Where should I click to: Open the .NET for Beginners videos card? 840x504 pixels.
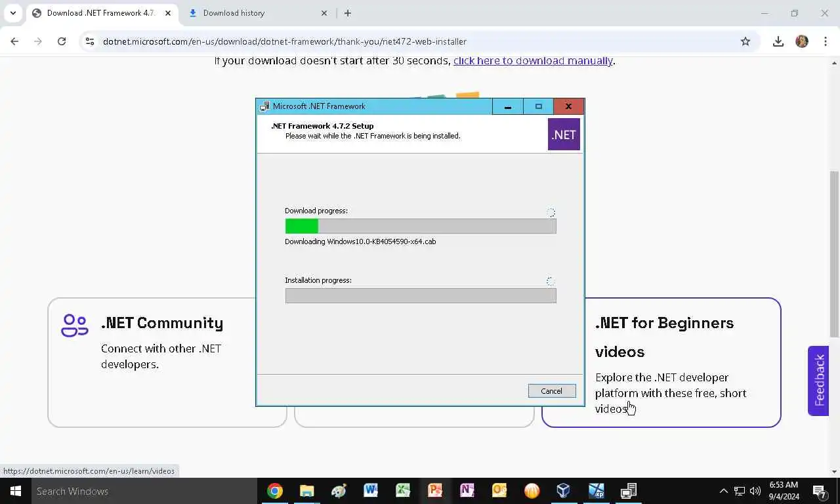(x=661, y=362)
